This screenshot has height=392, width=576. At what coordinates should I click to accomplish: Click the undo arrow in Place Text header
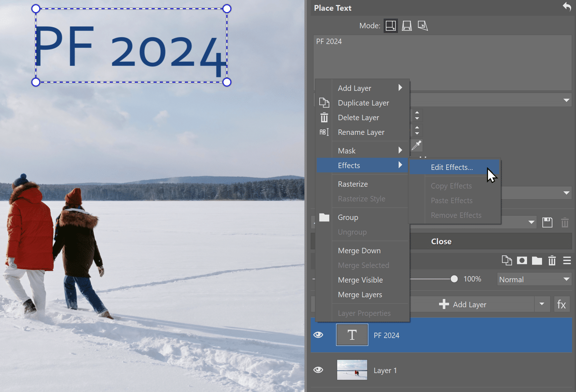[x=567, y=7]
